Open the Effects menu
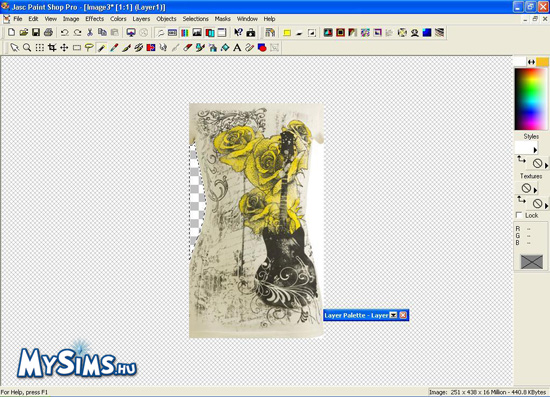 (x=94, y=19)
